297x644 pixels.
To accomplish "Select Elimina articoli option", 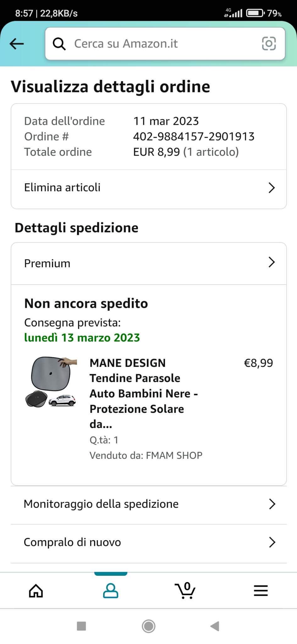I will [x=149, y=188].
